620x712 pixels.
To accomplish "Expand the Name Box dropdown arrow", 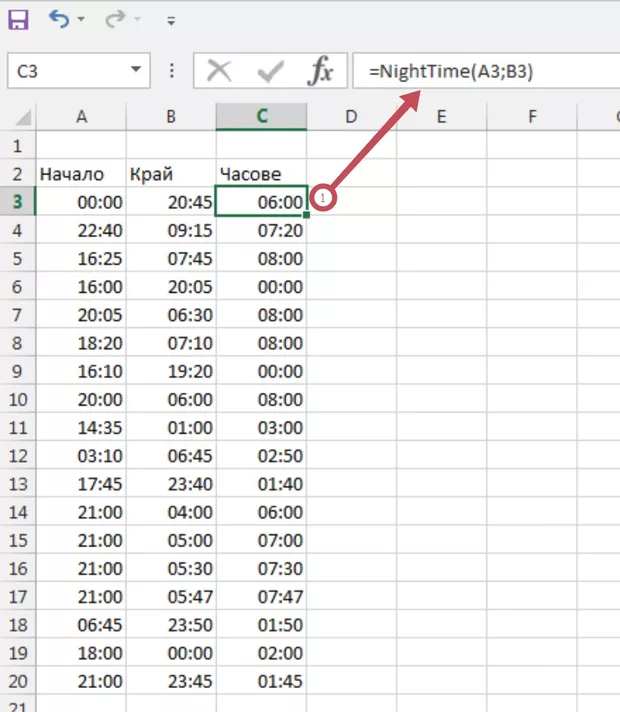I will tap(136, 71).
